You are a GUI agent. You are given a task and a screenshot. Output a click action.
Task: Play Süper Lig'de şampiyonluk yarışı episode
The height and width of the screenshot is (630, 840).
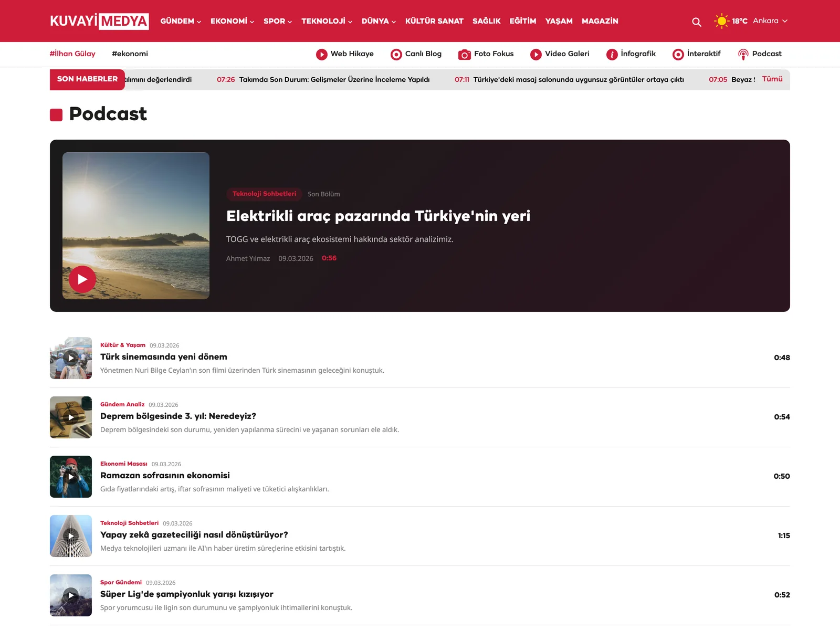click(71, 595)
